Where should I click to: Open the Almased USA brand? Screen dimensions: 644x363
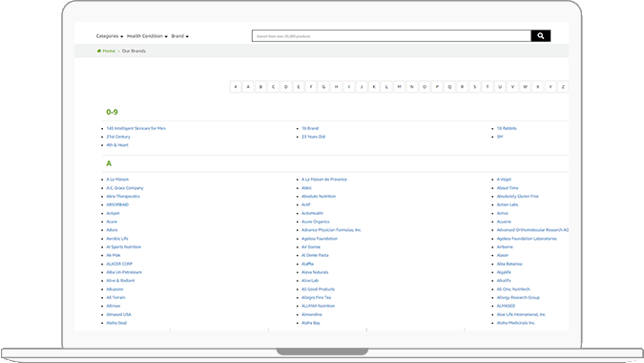(118, 314)
